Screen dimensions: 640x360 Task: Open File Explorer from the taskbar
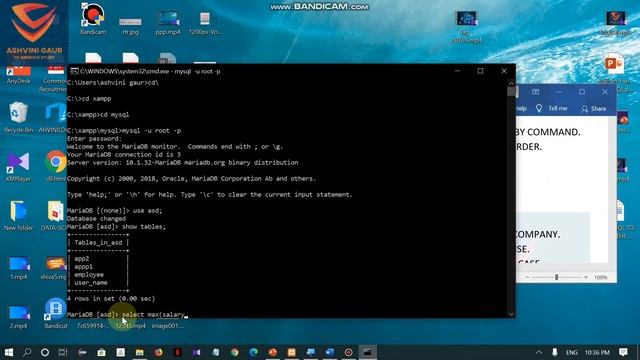(x=140, y=352)
